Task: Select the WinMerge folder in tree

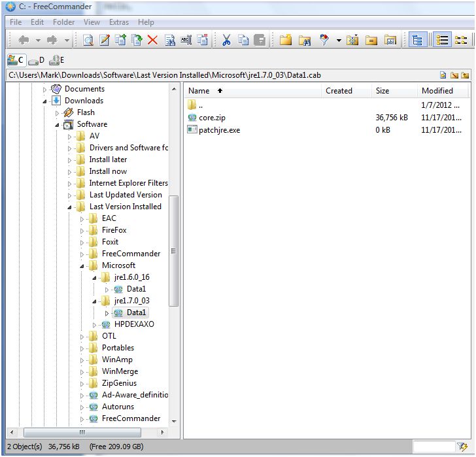Action: coord(120,371)
